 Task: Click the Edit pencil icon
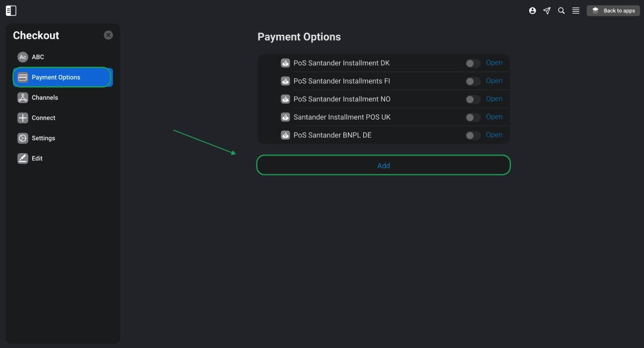pyautogui.click(x=22, y=158)
